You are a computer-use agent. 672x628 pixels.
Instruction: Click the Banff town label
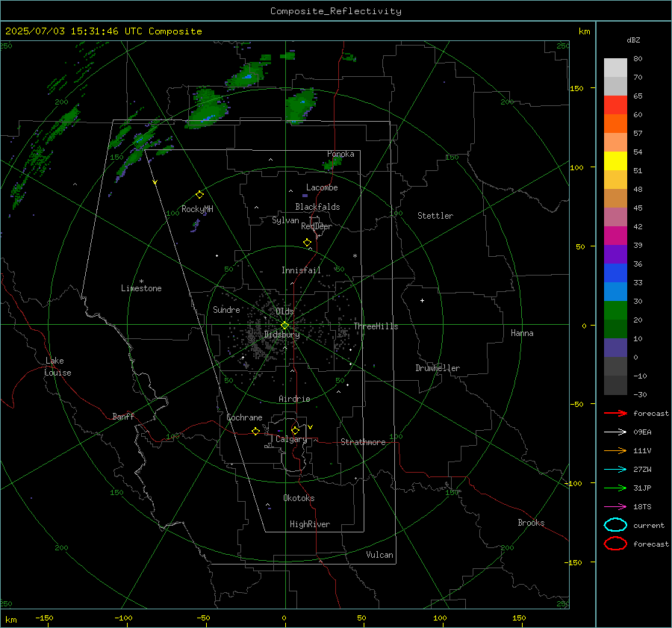coord(123,417)
